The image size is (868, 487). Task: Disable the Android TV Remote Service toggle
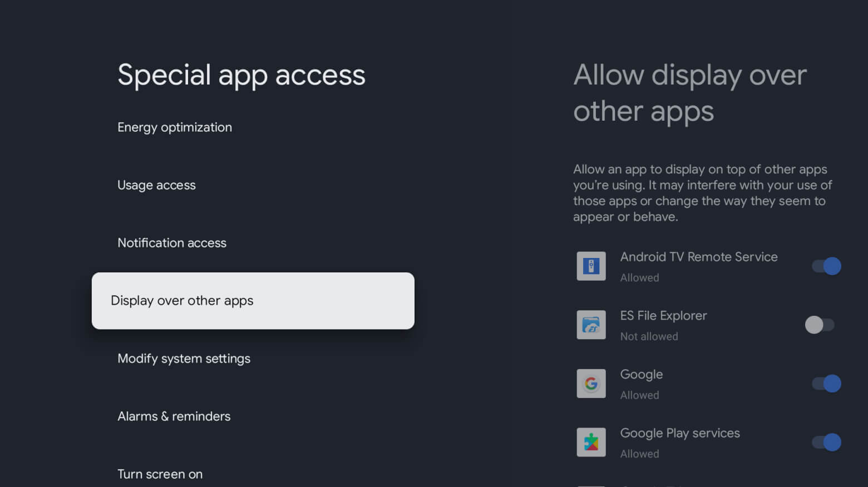pos(825,266)
